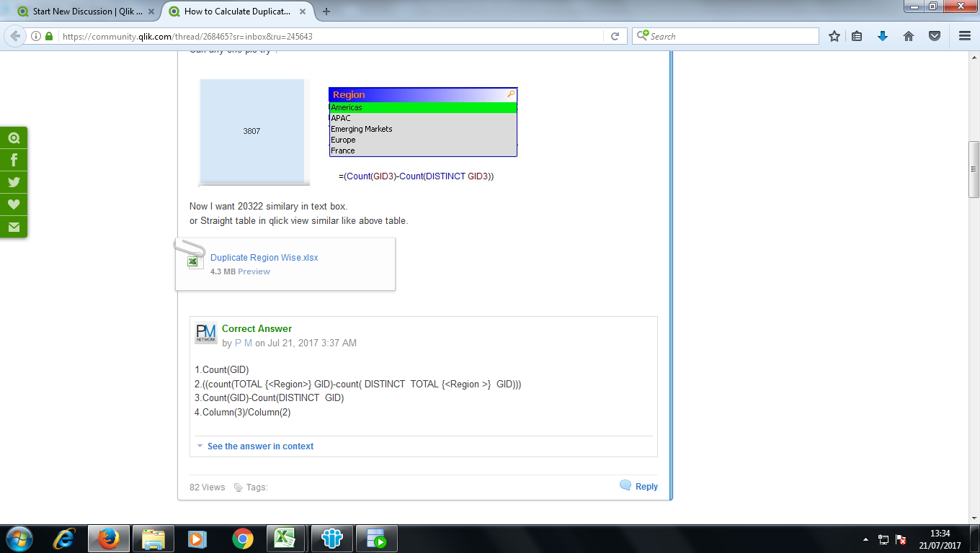The height and width of the screenshot is (553, 980).
Task: Open P M user profile link
Action: pos(244,343)
